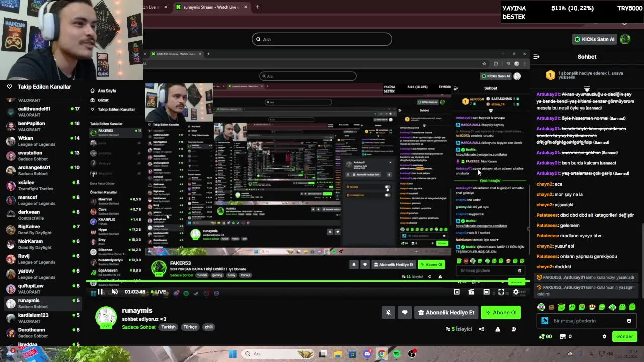Toggle follow heart for runaymis

point(405,313)
